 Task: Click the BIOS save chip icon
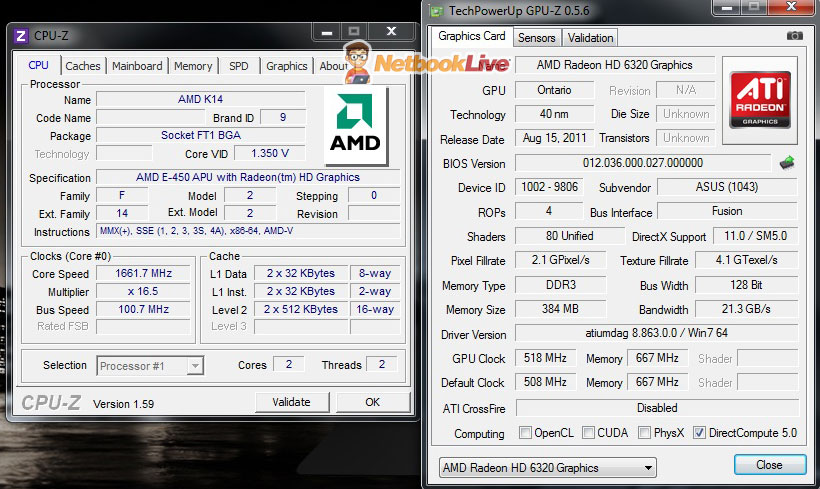point(787,163)
